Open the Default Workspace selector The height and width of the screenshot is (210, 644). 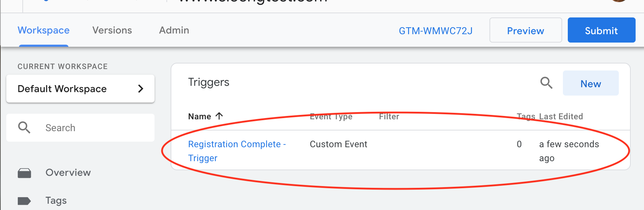[80, 89]
